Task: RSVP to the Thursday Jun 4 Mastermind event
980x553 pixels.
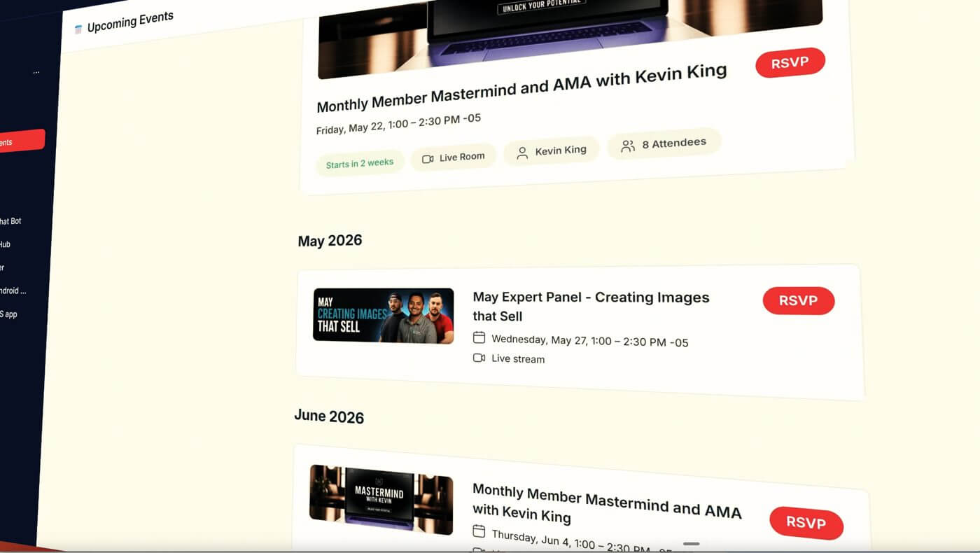Action: pos(806,523)
